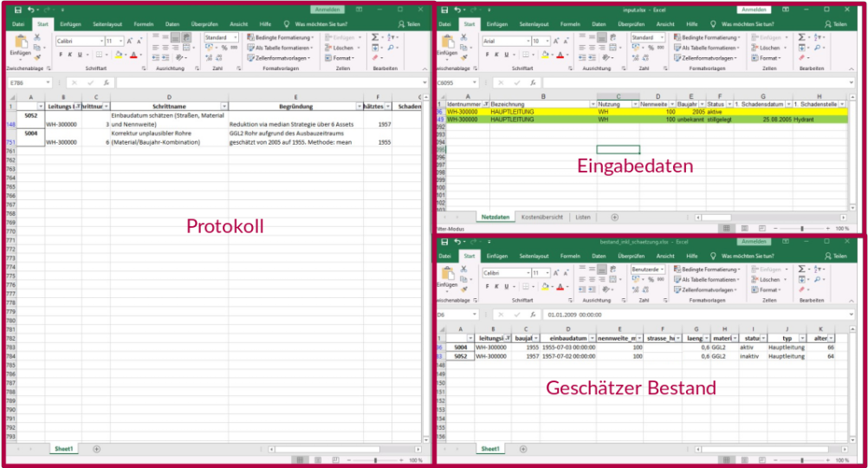This screenshot has height=468, width=868.
Task: Toggle wrap text in the left Protokoll window
Action: (x=186, y=37)
